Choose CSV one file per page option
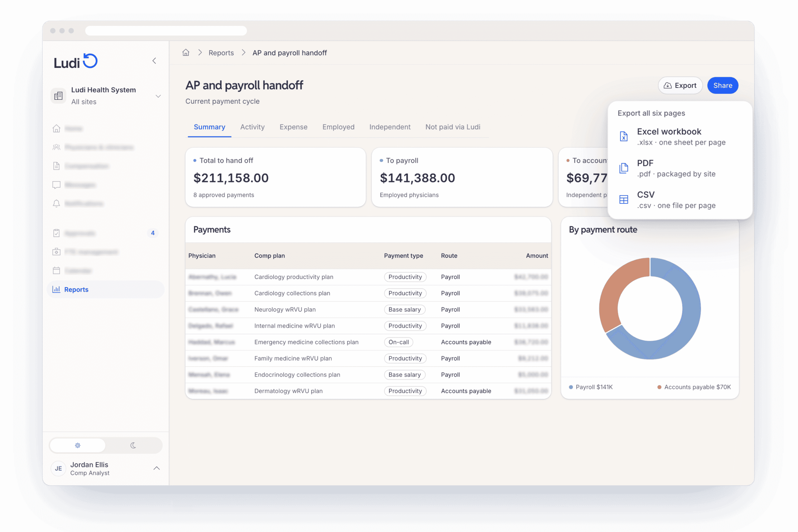The image size is (798, 532). coord(680,199)
